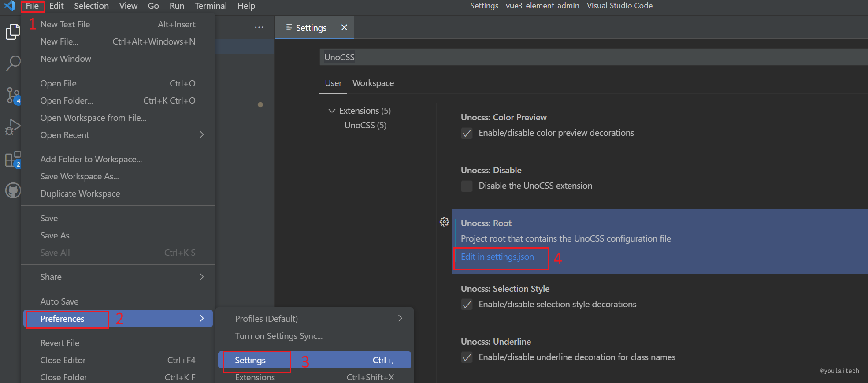
Task: Open the View menu
Action: tap(128, 6)
